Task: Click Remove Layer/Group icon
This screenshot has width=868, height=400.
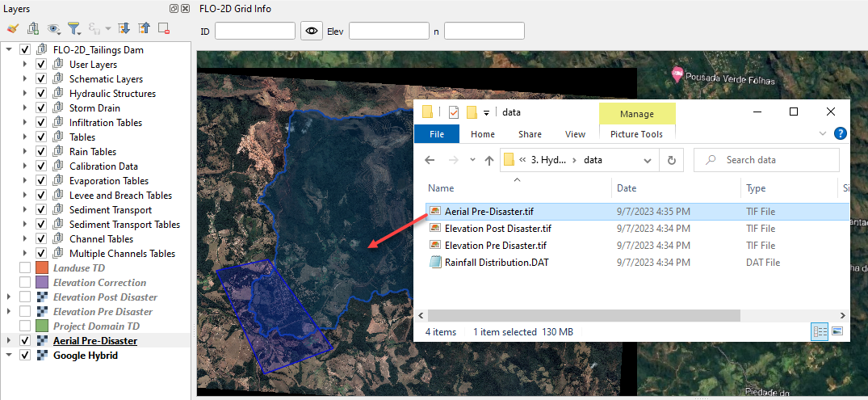Action: 164,28
